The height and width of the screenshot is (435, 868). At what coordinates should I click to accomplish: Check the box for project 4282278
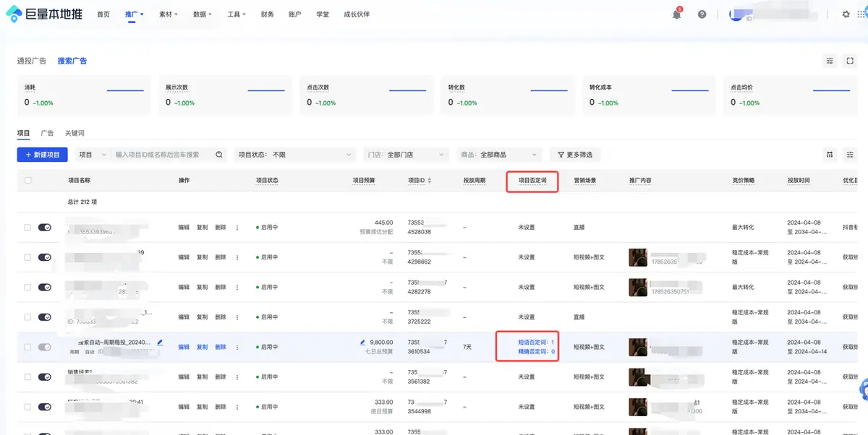point(28,287)
